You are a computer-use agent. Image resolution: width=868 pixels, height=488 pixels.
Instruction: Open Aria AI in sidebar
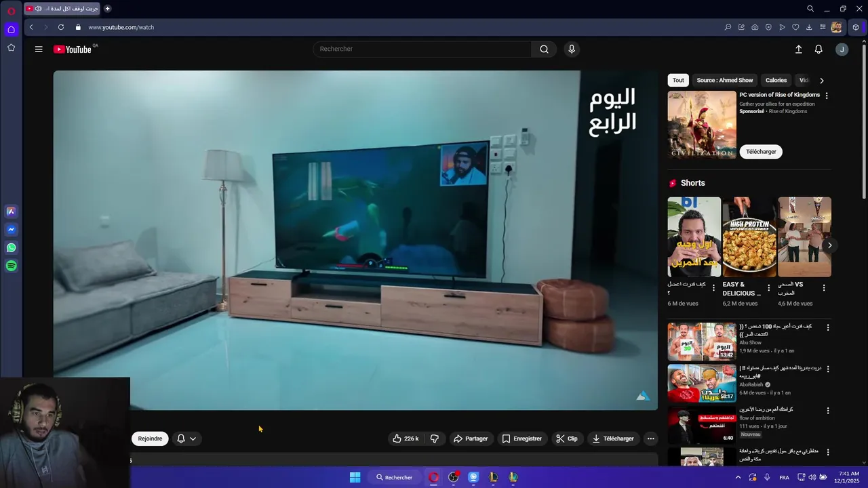(11, 211)
